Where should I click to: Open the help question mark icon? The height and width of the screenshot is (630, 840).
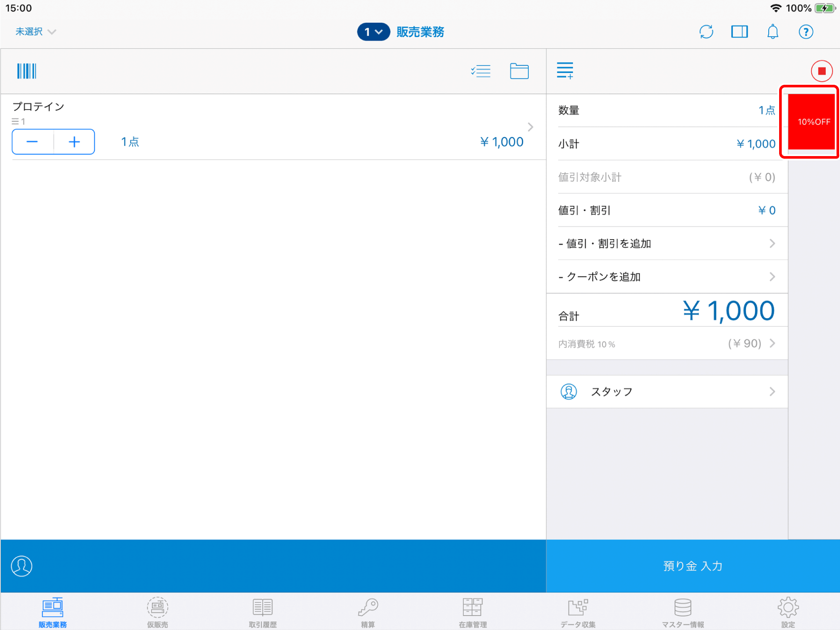pyautogui.click(x=806, y=32)
